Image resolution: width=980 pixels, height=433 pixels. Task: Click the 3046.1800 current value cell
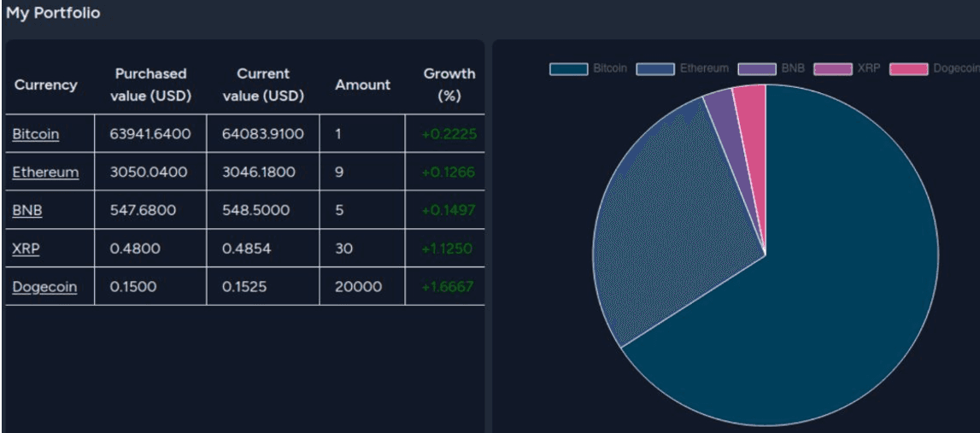(x=259, y=172)
